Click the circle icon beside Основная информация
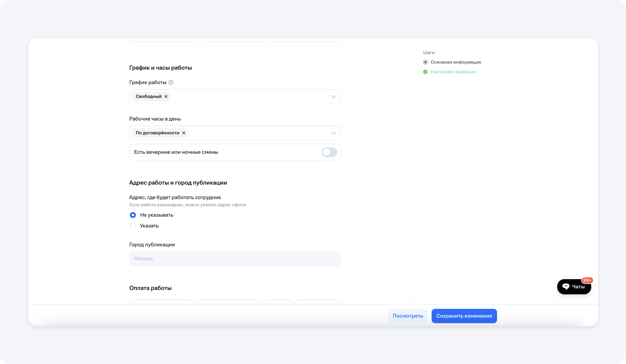 [425, 62]
